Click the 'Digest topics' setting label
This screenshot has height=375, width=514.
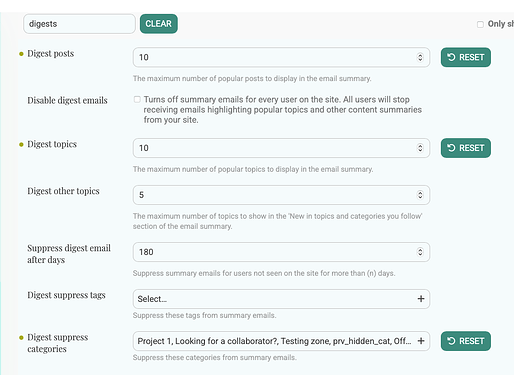coord(52,144)
